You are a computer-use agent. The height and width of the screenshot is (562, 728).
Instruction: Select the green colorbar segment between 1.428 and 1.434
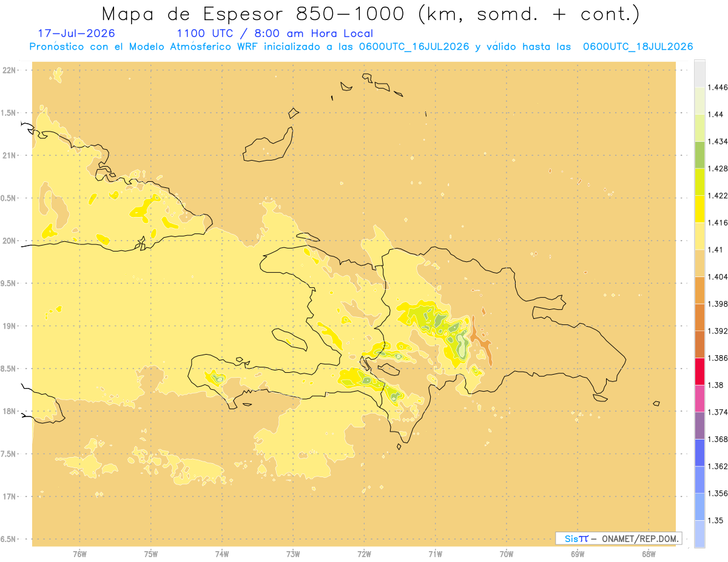[699, 155]
